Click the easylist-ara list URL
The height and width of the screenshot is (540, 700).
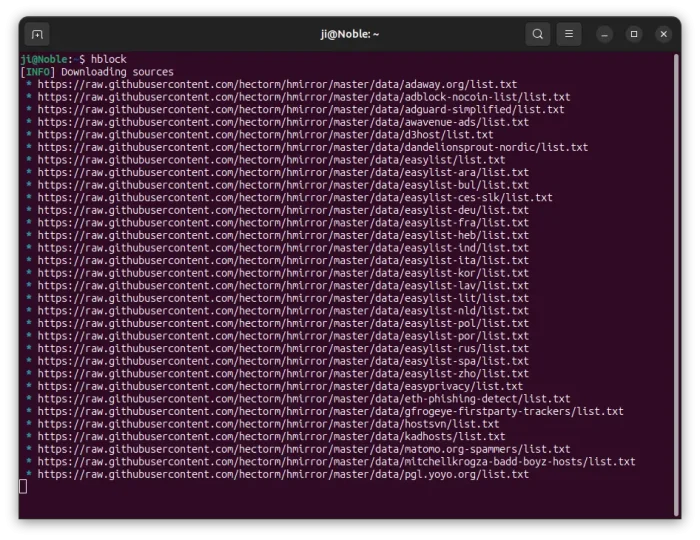click(x=283, y=172)
